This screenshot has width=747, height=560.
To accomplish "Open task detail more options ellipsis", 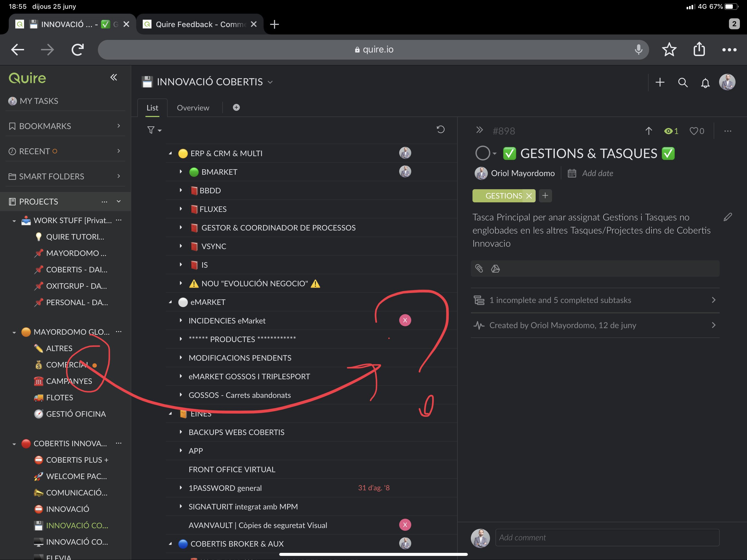I will click(728, 131).
